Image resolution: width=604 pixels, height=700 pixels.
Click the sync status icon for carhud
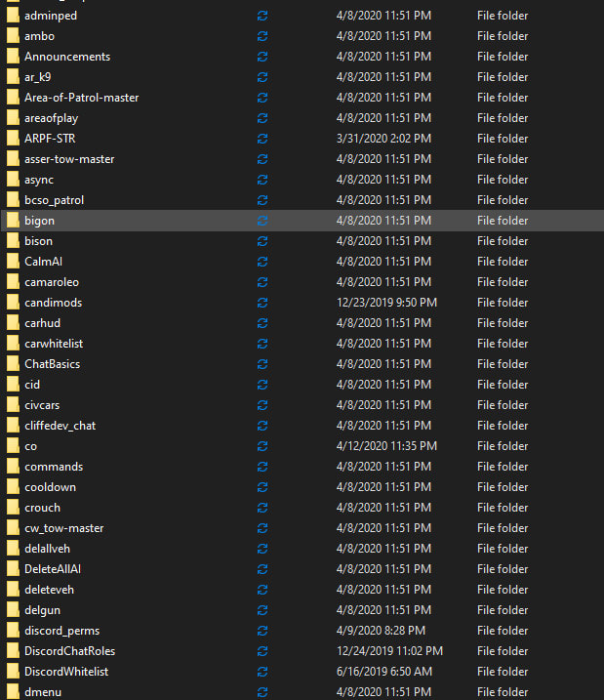click(262, 323)
